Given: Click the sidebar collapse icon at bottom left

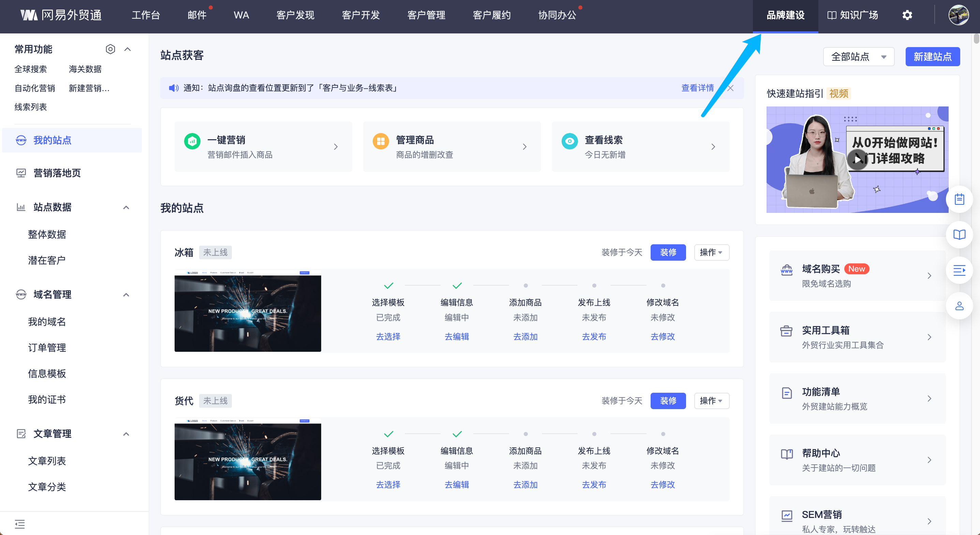Looking at the screenshot, I should pyautogui.click(x=20, y=524).
